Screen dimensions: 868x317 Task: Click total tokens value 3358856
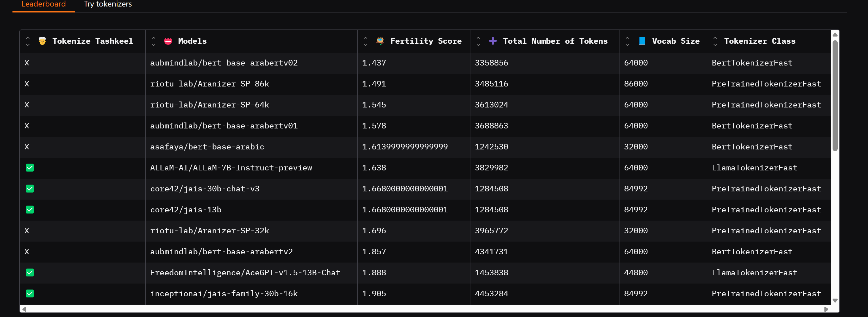[491, 63]
